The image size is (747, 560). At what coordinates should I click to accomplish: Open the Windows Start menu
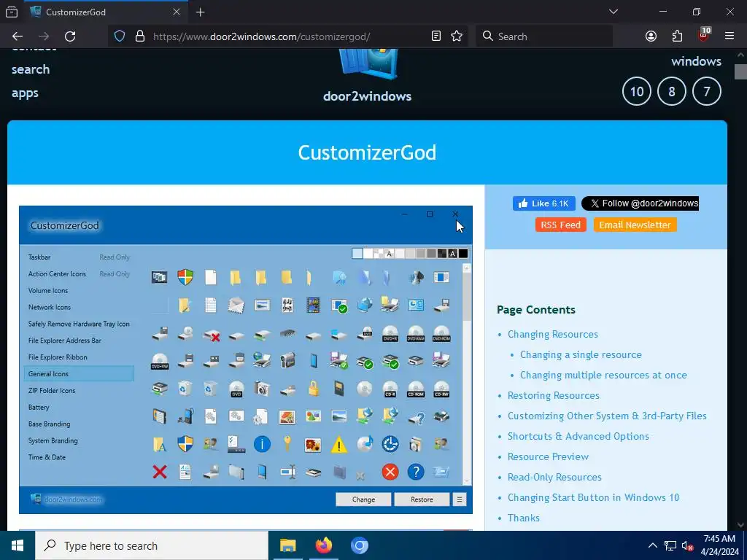point(18,545)
